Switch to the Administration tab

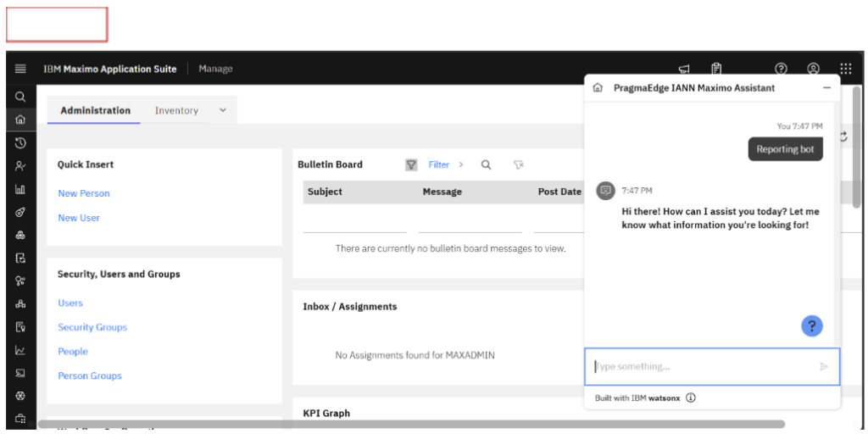[95, 110]
